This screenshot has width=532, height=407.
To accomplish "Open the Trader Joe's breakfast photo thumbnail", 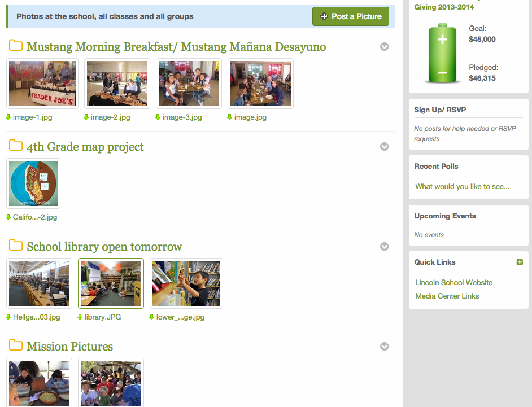I will pyautogui.click(x=42, y=84).
